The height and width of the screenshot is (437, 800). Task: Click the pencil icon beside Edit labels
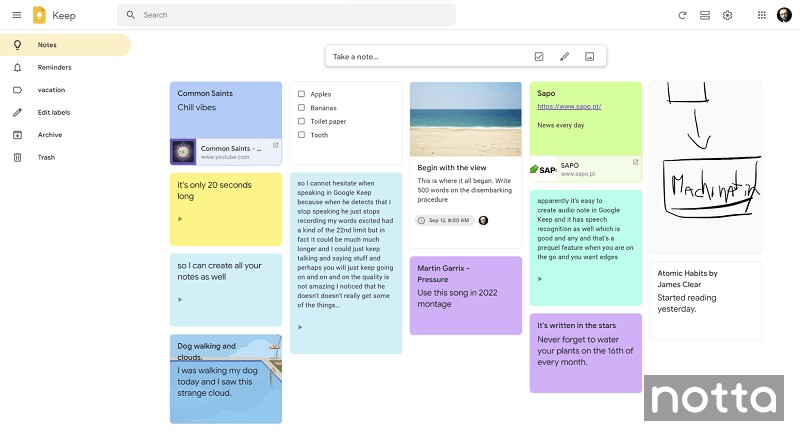(x=17, y=112)
